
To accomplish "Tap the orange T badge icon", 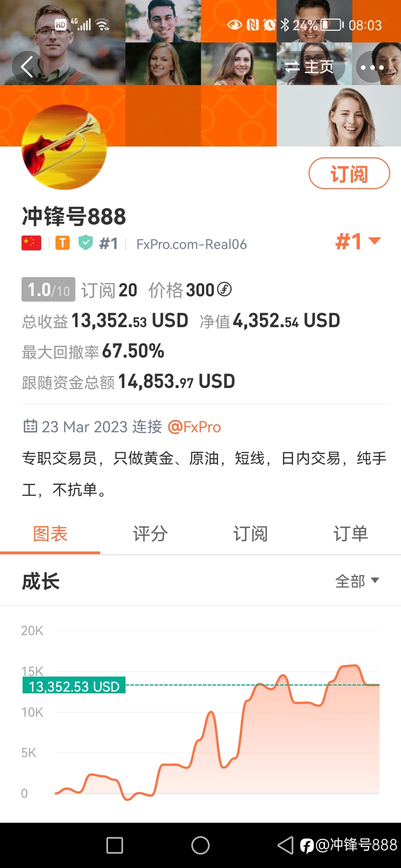I will (62, 243).
